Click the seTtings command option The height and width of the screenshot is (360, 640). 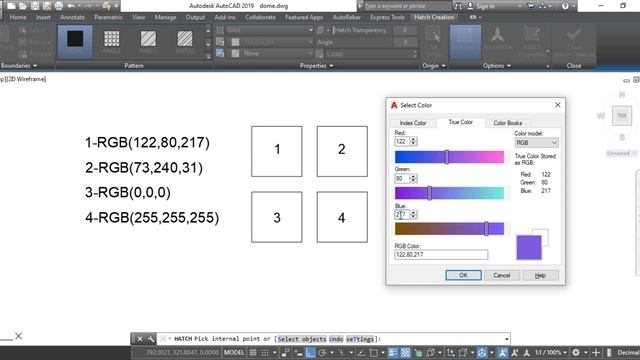pos(359,339)
